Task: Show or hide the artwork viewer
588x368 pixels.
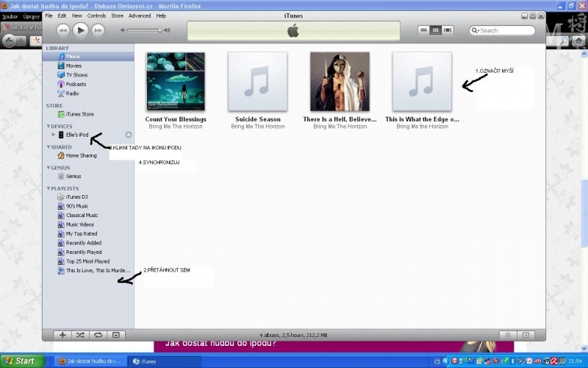Action: click(115, 335)
